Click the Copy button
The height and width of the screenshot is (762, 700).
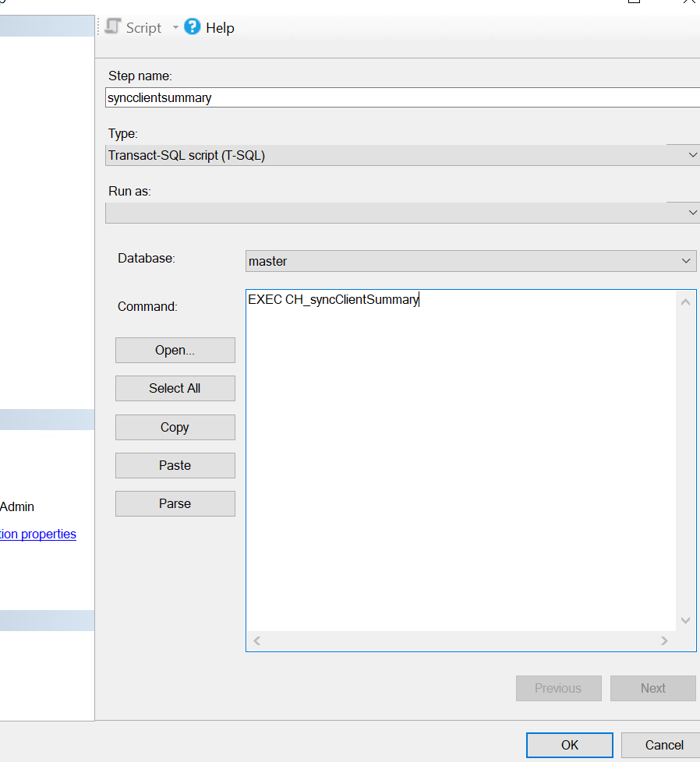(x=175, y=427)
